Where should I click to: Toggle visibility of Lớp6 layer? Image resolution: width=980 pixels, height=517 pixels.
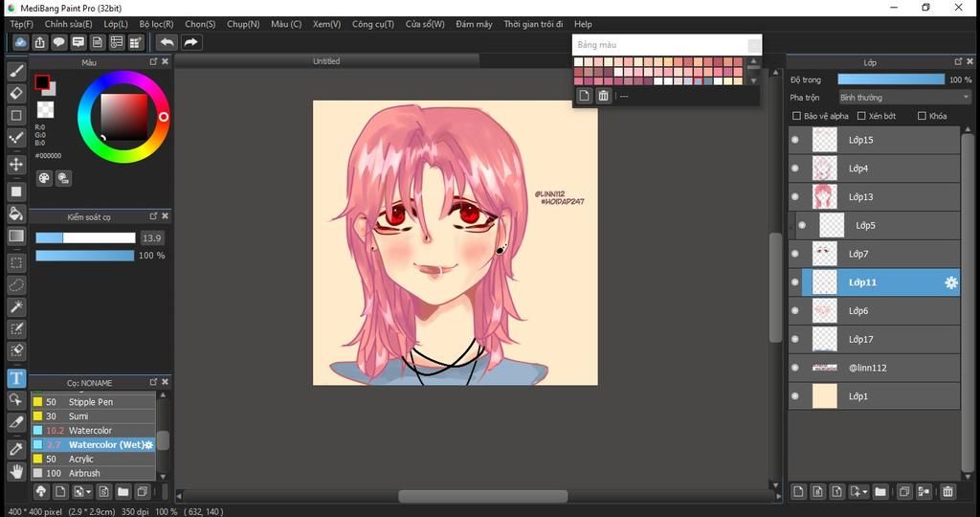pos(795,311)
